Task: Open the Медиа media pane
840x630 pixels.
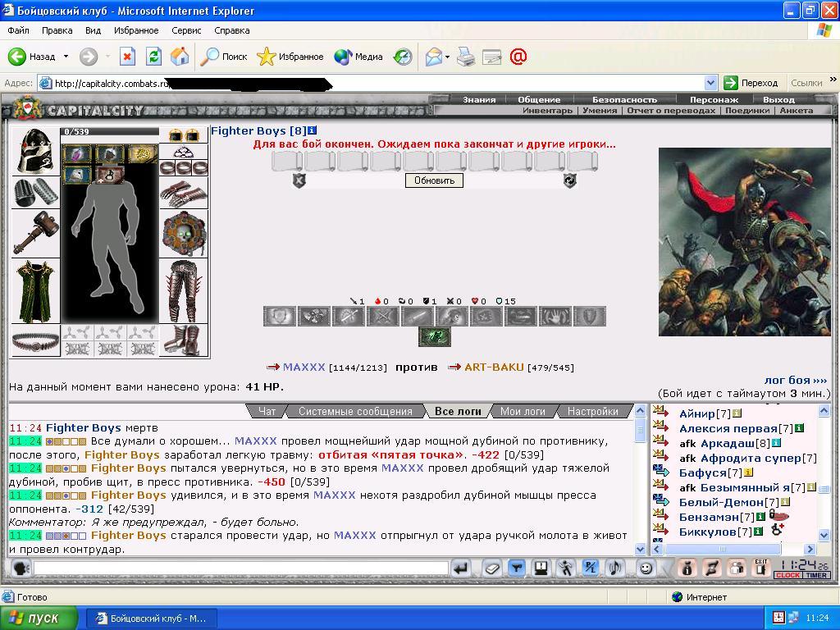Action: (x=358, y=57)
